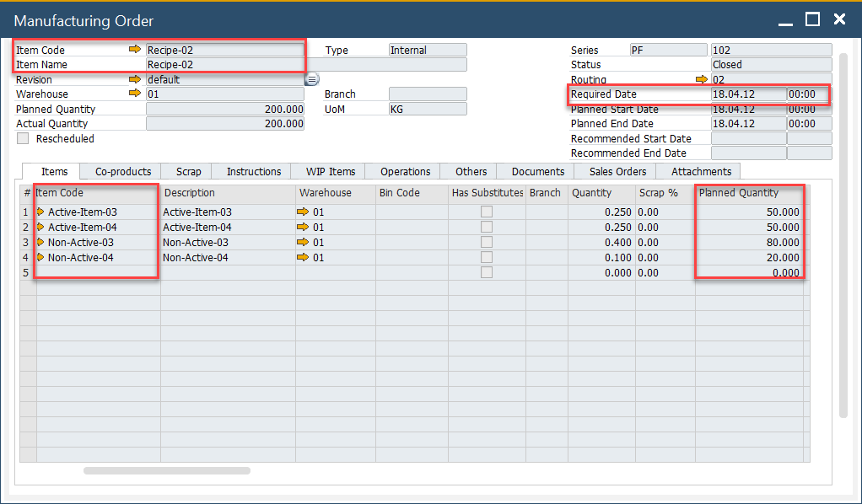The height and width of the screenshot is (504, 862).
Task: Show the Attachments tab
Action: pos(701,172)
